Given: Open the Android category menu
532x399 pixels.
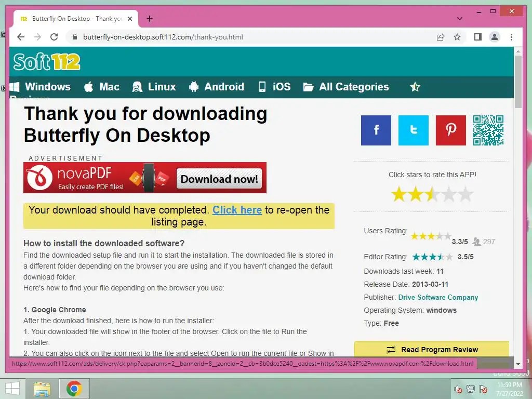Looking at the screenshot, I should click(217, 87).
